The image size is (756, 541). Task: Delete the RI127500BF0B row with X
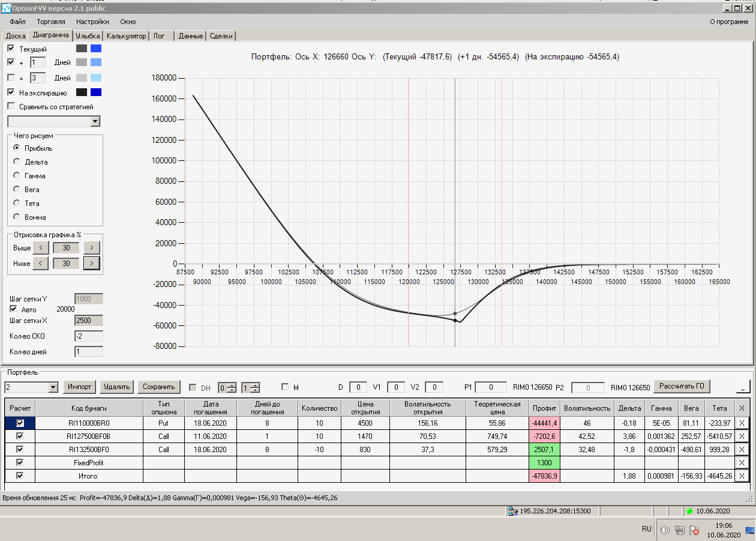click(742, 436)
